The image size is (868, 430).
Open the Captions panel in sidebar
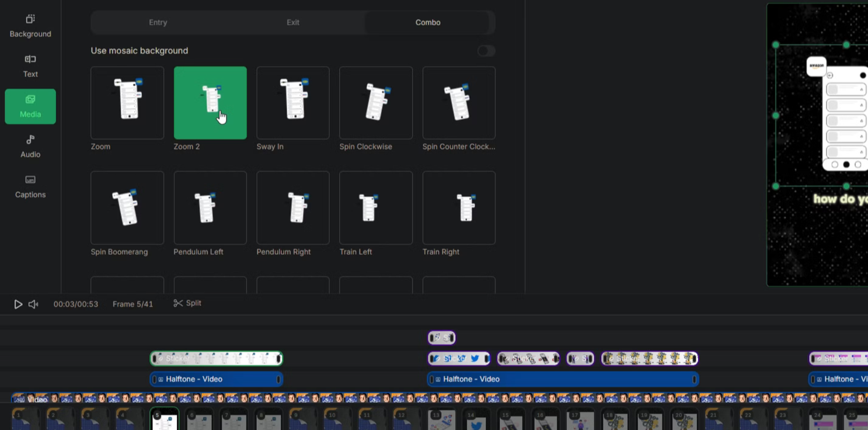(x=30, y=186)
